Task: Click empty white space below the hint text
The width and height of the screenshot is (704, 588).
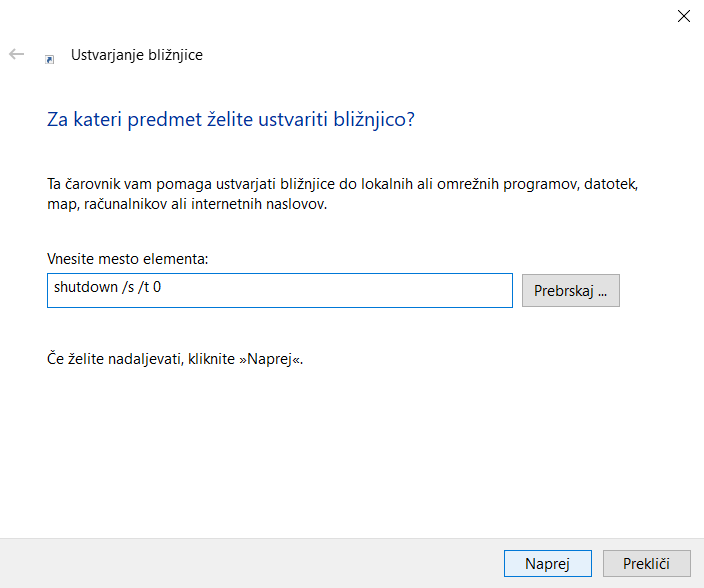Action: 350,450
